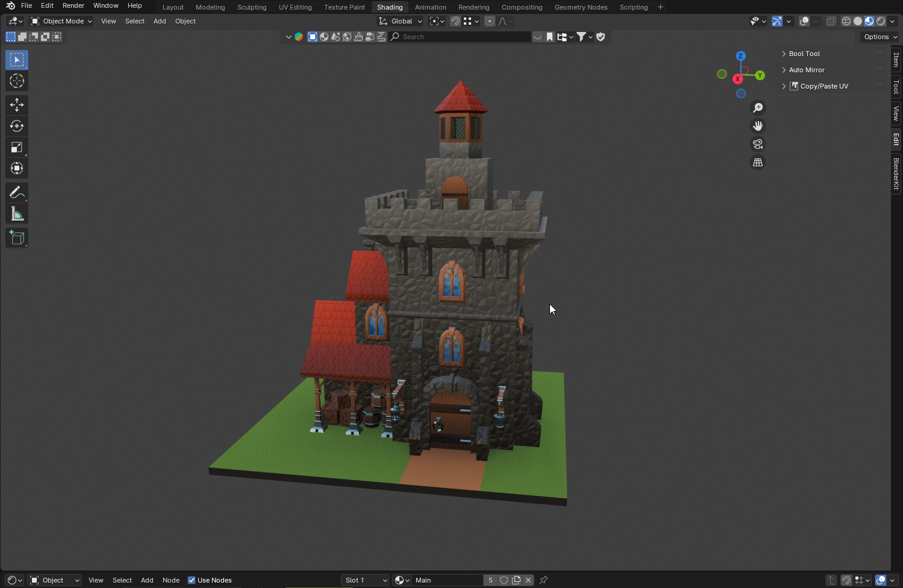This screenshot has height=588, width=903.
Task: Choose the Annotate tool
Action: point(17,192)
